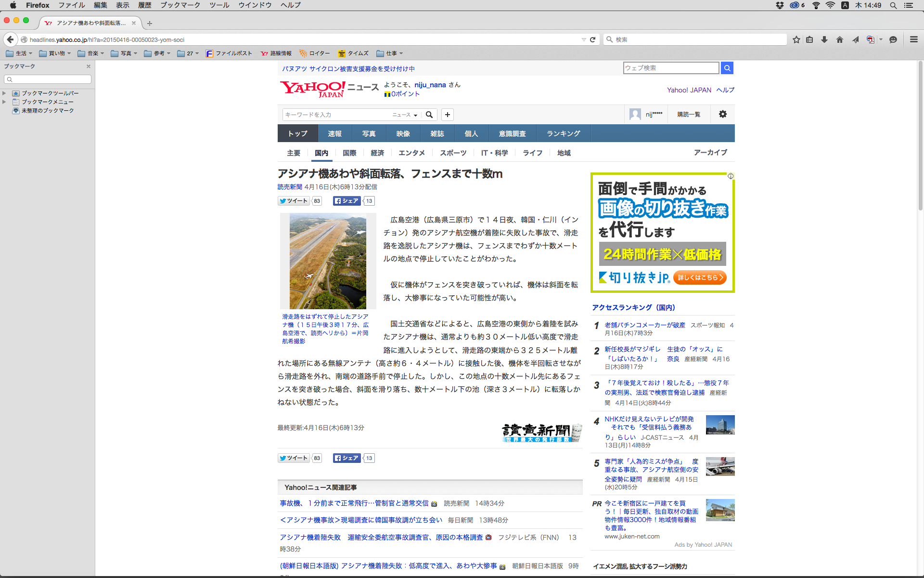Open the Firefox downloads arrow icon
The image size is (924, 578).
[x=824, y=39]
